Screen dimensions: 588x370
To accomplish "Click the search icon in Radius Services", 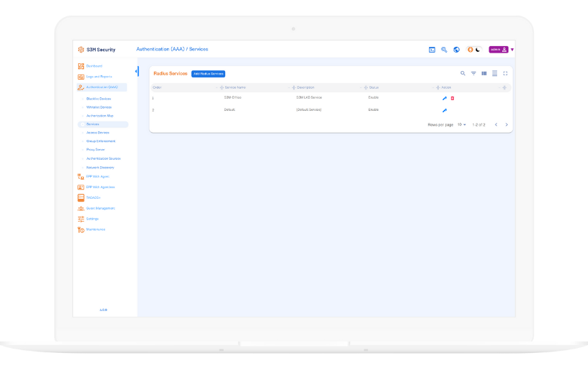I will point(463,73).
